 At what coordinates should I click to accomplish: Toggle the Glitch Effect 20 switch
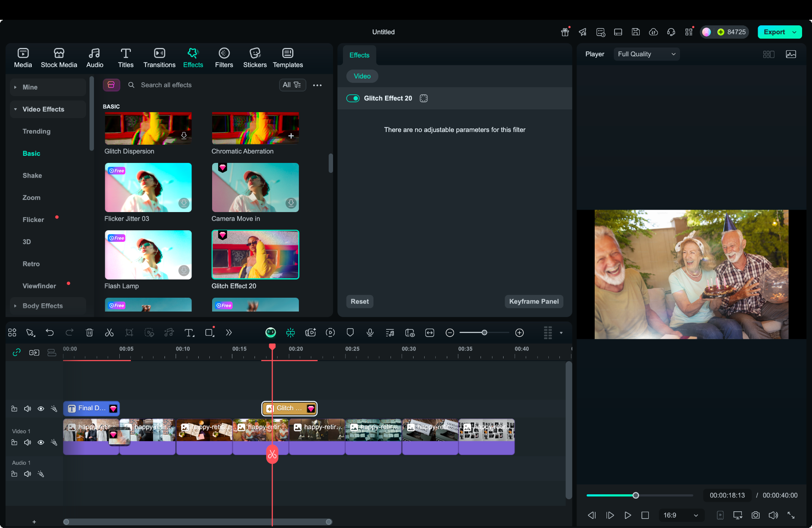click(353, 98)
